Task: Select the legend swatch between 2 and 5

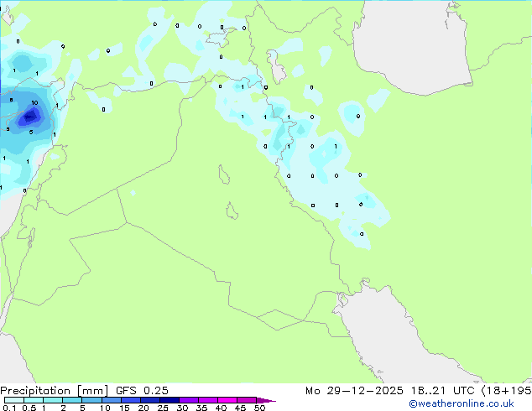Action: pyautogui.click(x=72, y=400)
